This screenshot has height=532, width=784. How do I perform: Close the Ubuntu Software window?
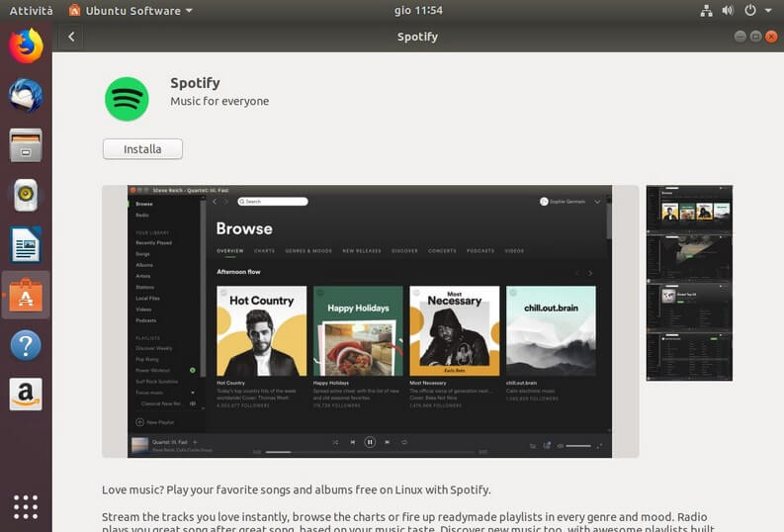pos(771,37)
